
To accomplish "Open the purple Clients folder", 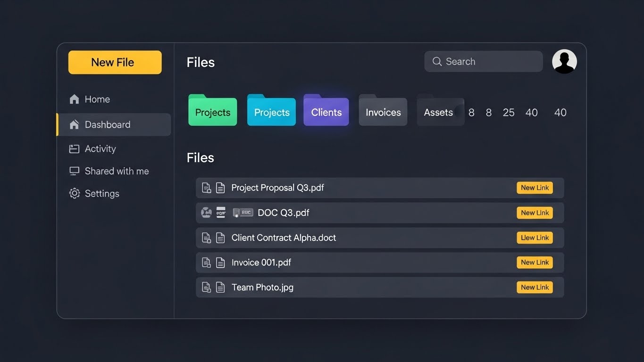I will [x=326, y=112].
